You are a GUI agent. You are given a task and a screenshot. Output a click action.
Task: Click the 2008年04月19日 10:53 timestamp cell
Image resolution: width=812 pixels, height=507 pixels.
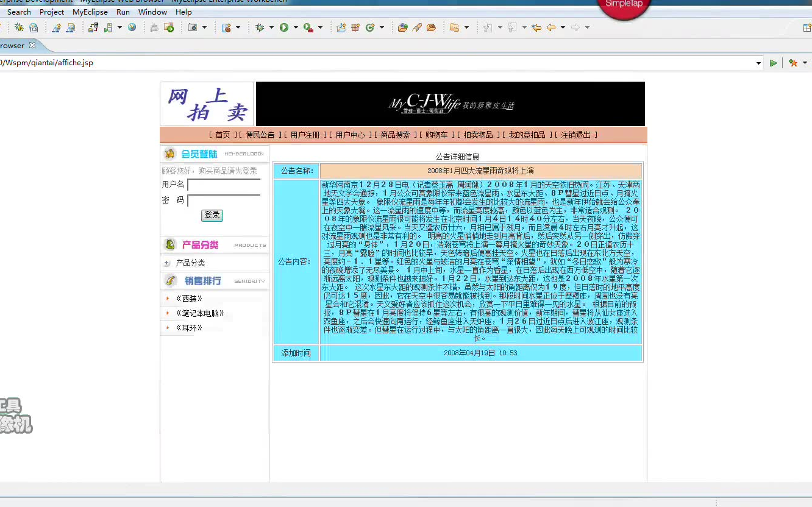pyautogui.click(x=480, y=353)
